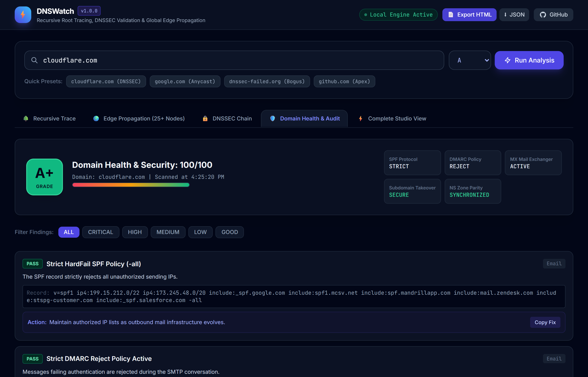Click the shield icon on Domain Health tab
588x377 pixels.
coord(272,118)
